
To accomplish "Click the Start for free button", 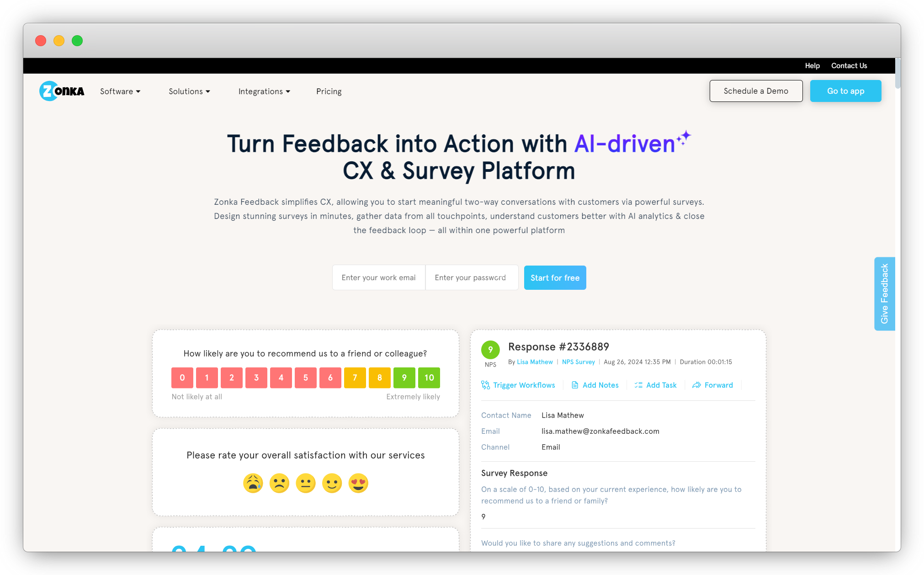I will [x=555, y=277].
